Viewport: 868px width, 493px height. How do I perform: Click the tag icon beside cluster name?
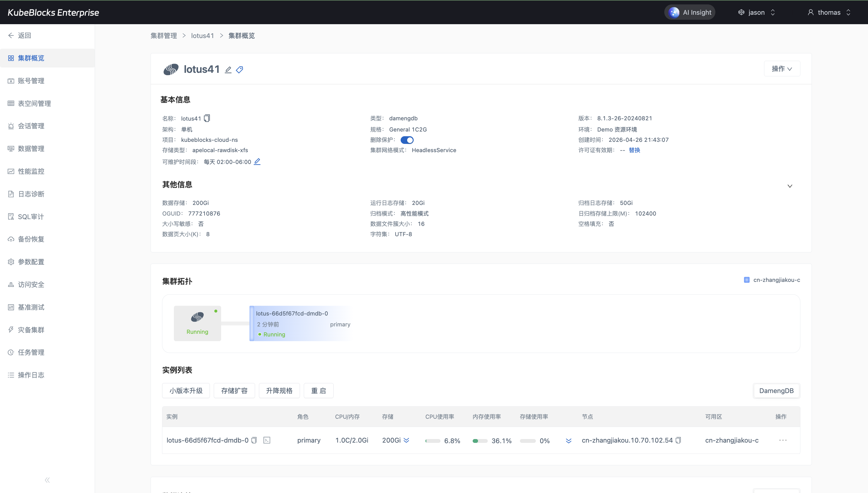240,70
